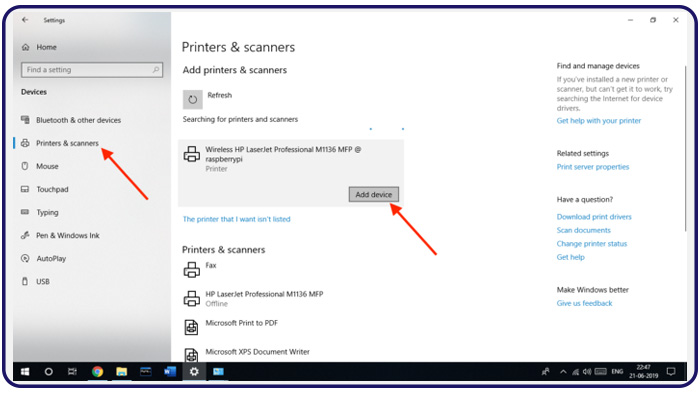The width and height of the screenshot is (700, 393).
Task: Close the Settings window
Action: (x=675, y=20)
